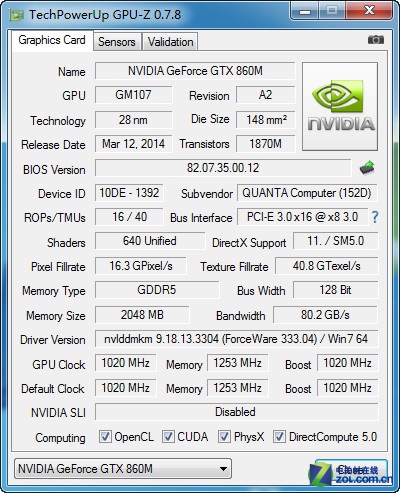Close the GPU-Z window
The height and width of the screenshot is (493, 400).
coord(369,11)
